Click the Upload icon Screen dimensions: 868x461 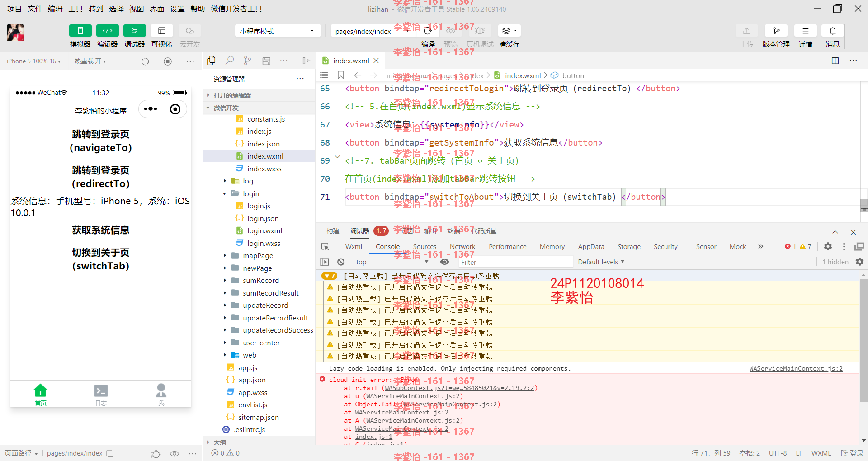click(x=746, y=31)
